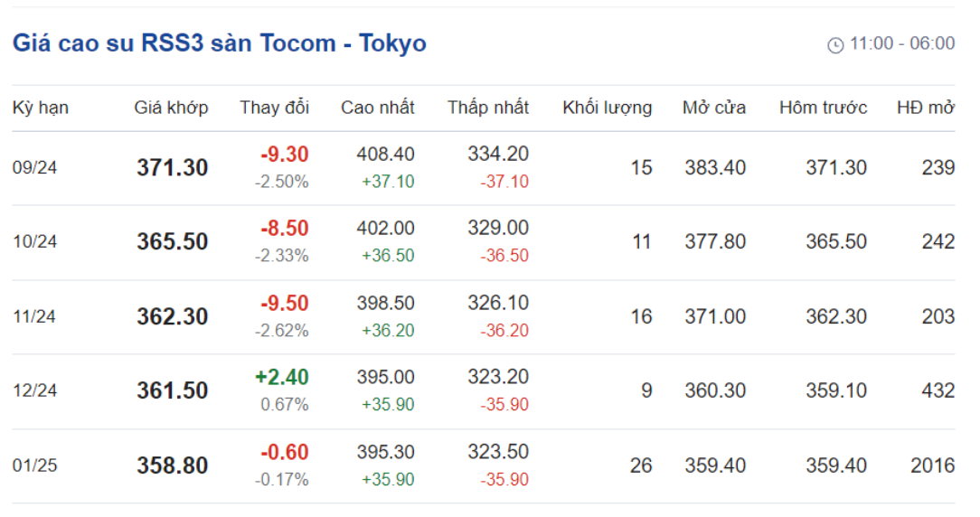Click the 11:00 - 06:00 trading time

(902, 43)
